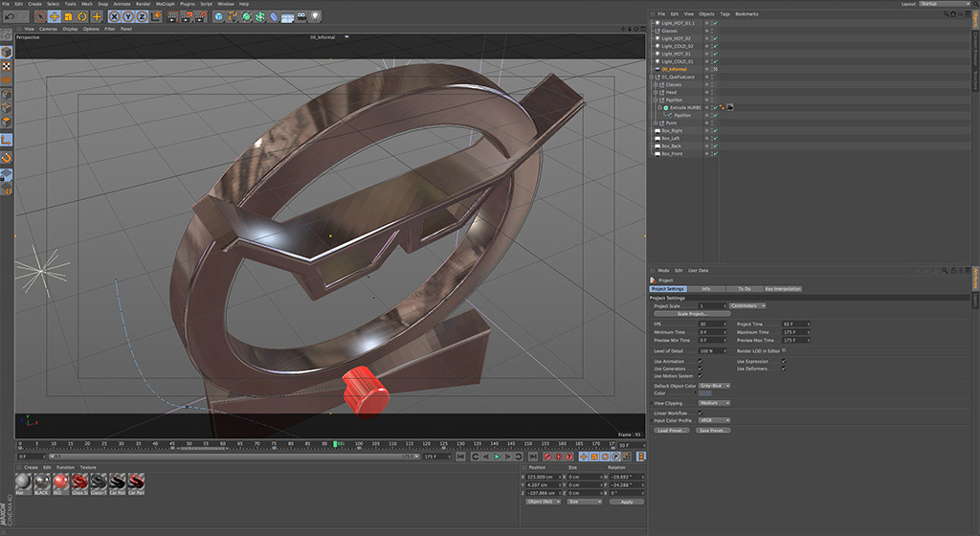Select the Move tool in top toolbar
This screenshot has height=536, width=980.
[x=55, y=16]
